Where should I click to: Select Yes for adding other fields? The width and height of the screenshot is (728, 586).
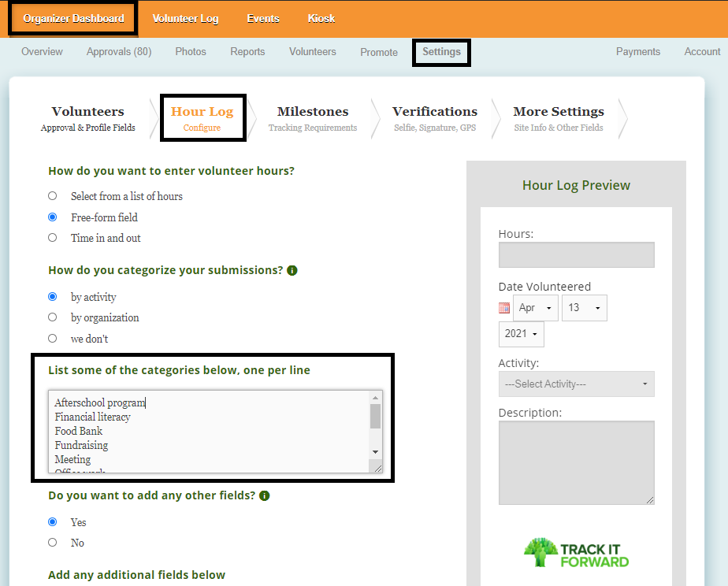53,522
